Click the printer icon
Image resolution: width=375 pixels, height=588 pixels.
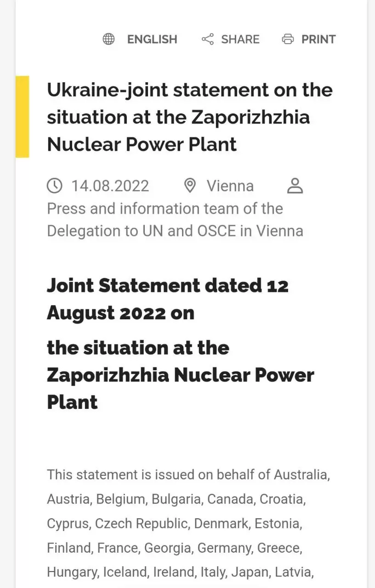click(288, 39)
